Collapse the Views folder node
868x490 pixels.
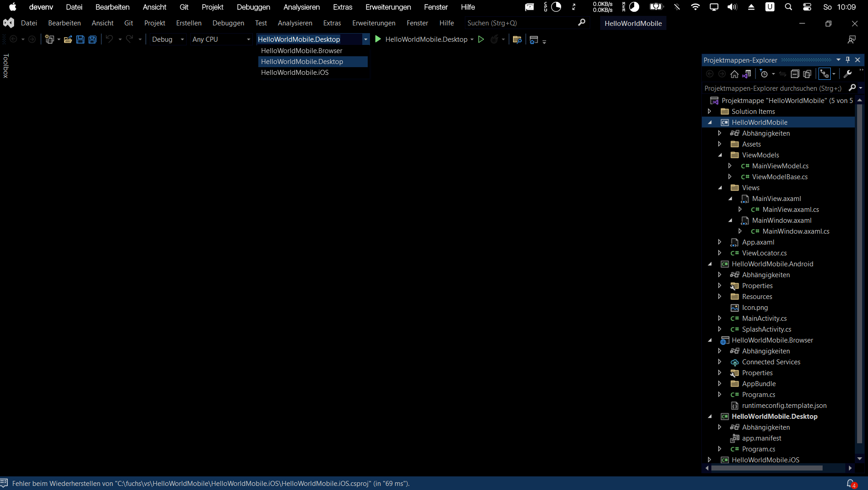click(x=720, y=187)
